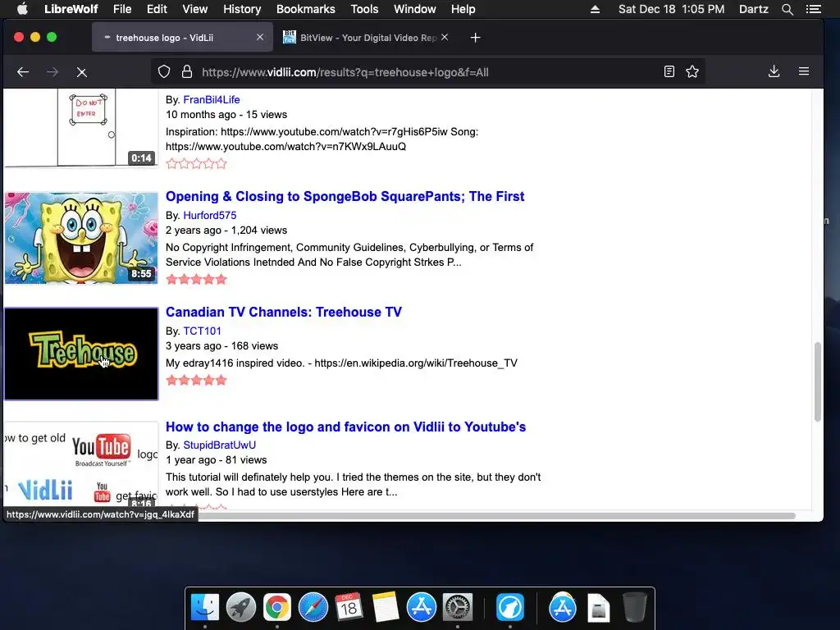Open the Tools menu
The image size is (840, 630).
[364, 9]
